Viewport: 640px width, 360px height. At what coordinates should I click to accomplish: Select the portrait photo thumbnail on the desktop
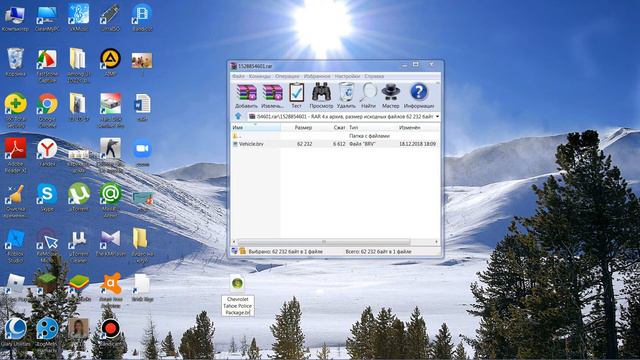pyautogui.click(x=78, y=328)
